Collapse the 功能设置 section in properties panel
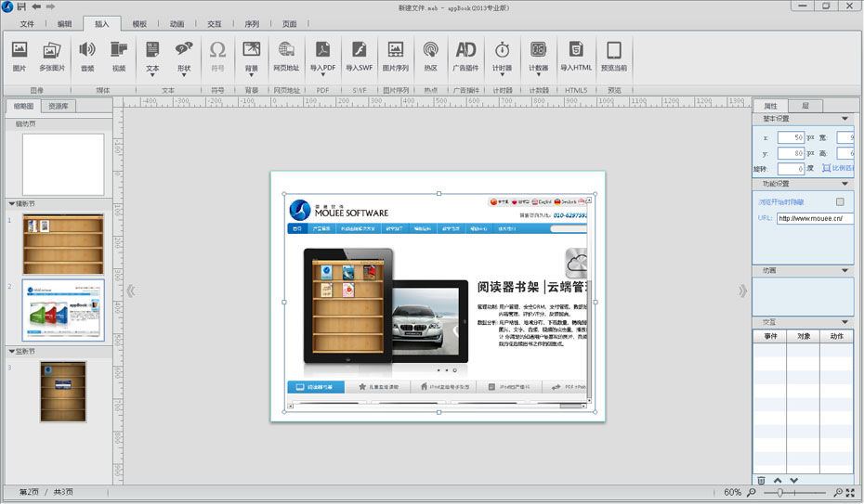Viewport: 864px width, 504px height. tap(844, 184)
